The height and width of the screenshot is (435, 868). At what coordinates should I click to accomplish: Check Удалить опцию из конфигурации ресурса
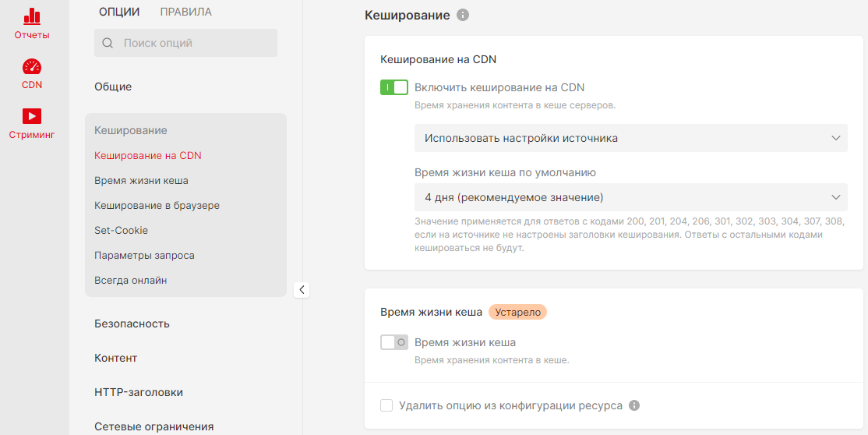[386, 405]
